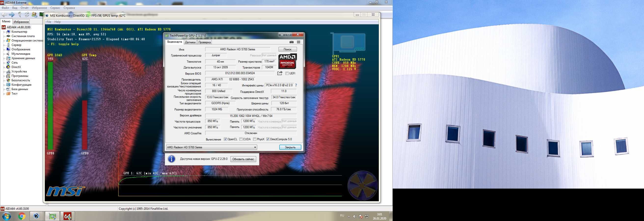644x221 pixels.
Task: Click AIDA64 up-level arrow toolbar icon
Action: [x=20, y=15]
